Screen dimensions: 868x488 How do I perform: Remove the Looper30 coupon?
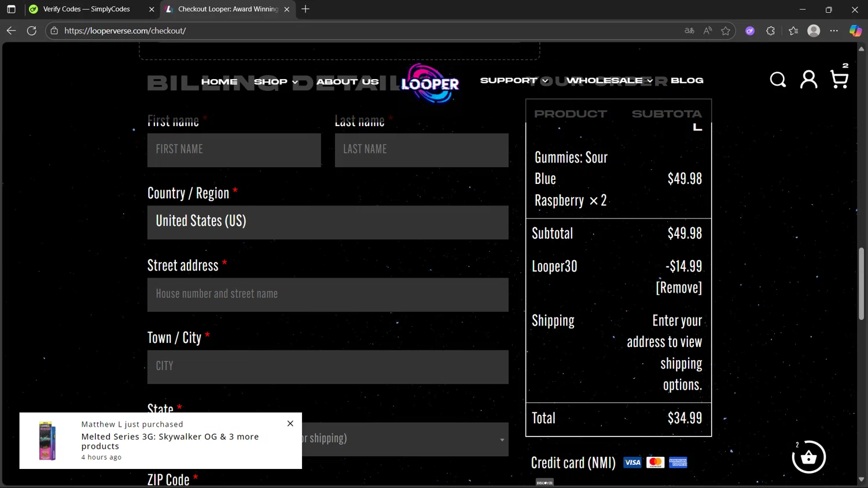point(679,287)
